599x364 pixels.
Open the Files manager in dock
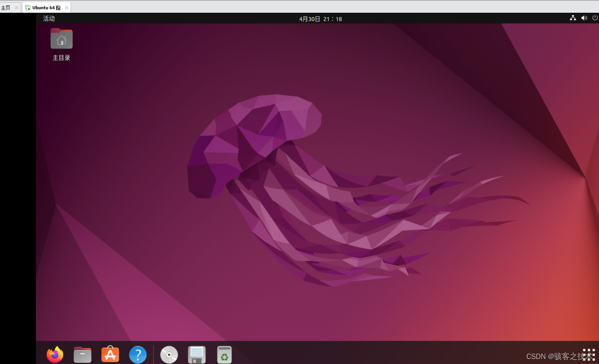[x=83, y=355]
